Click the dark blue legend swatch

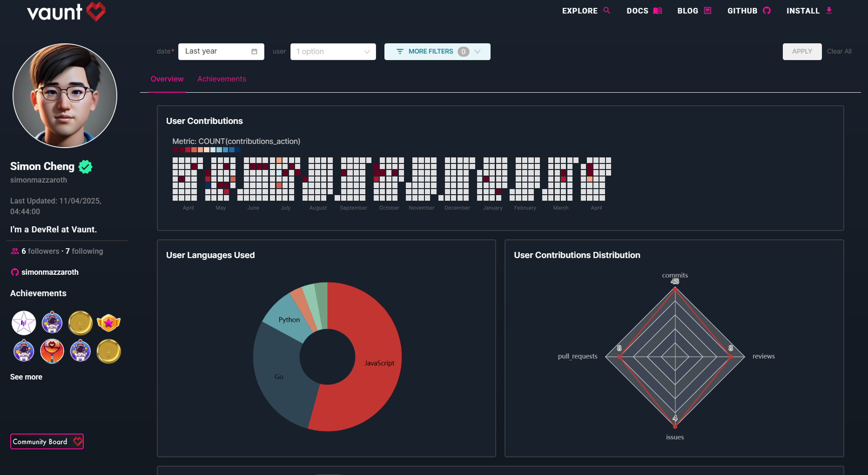click(238, 150)
